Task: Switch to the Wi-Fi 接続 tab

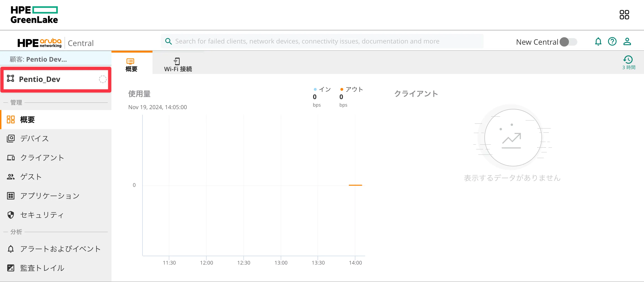Action: [x=177, y=64]
